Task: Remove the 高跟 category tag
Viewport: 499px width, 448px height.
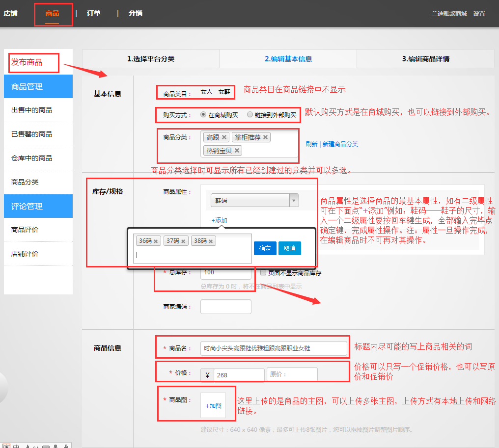Action: [224, 137]
